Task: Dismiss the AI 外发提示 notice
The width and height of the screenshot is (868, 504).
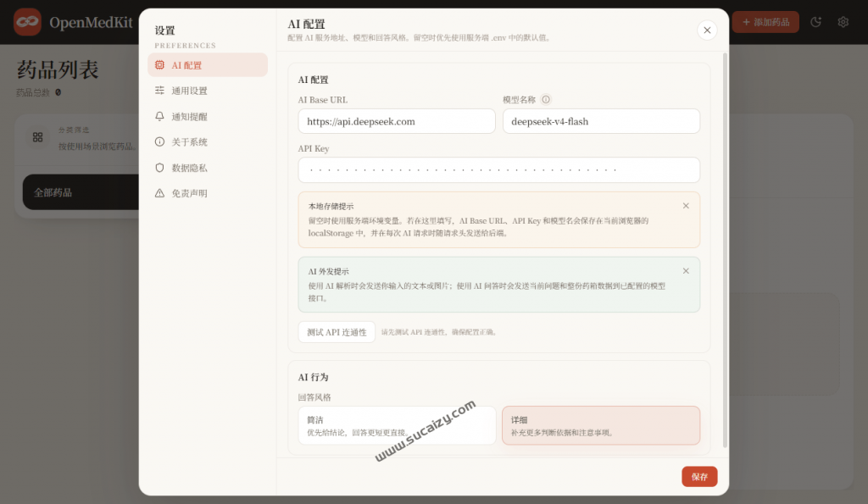Action: 686,271
